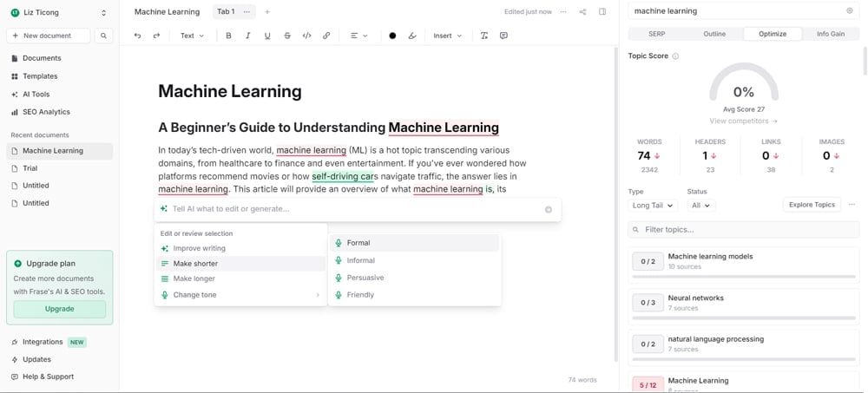This screenshot has width=868, height=393.
Task: Add a comment with the comment icon
Action: point(503,36)
